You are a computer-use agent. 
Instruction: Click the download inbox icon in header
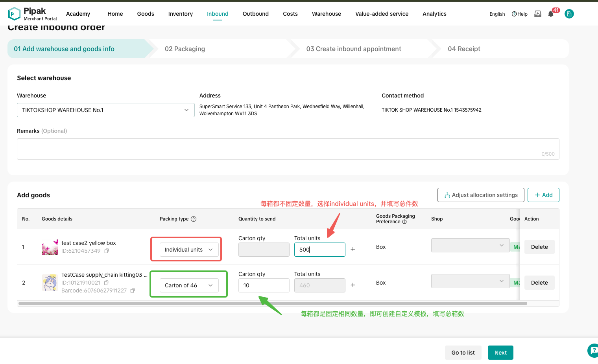538,14
